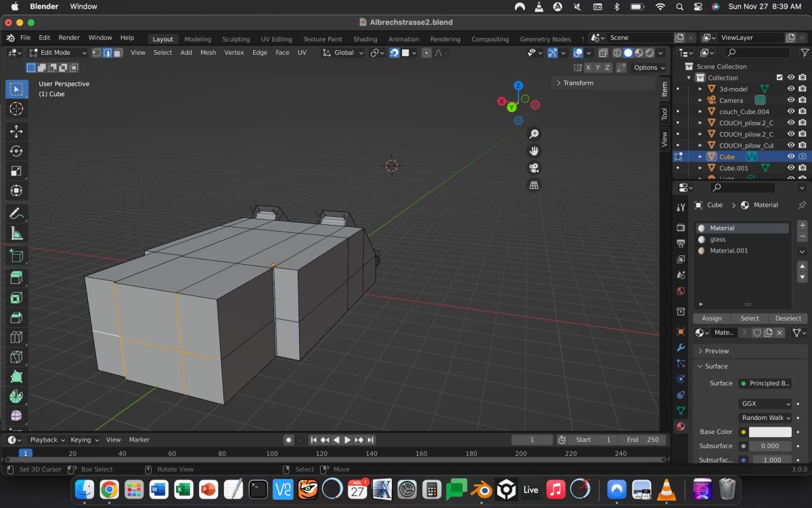Hide the Camera object in outliner
Image resolution: width=812 pixels, height=508 pixels.
coord(790,100)
